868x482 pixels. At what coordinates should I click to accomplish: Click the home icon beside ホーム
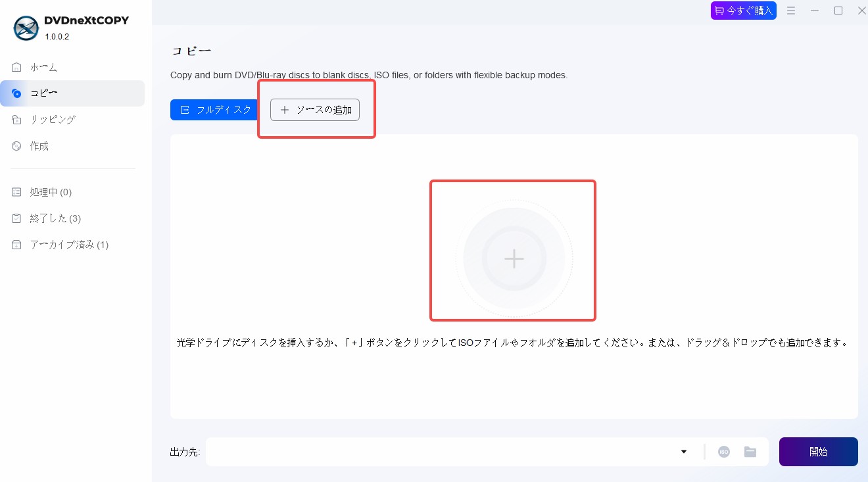16,67
